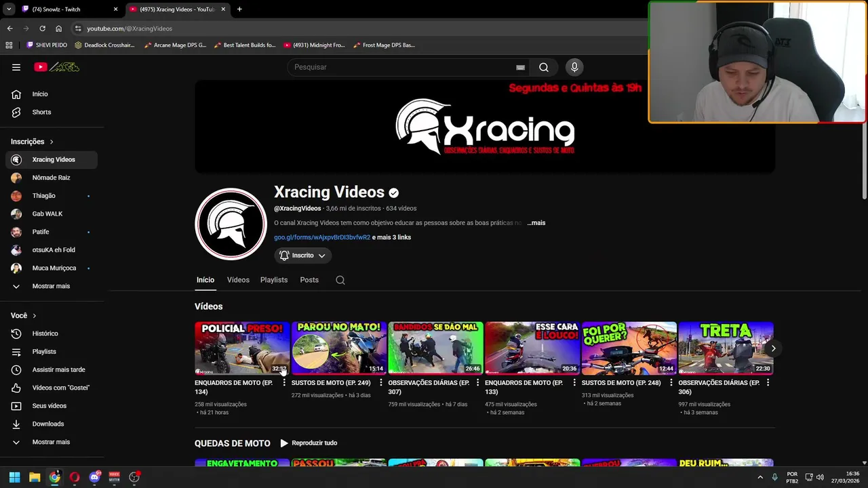This screenshot has width=868, height=488.
Task: Open tab search dropdown in Chrome
Action: [x=9, y=9]
